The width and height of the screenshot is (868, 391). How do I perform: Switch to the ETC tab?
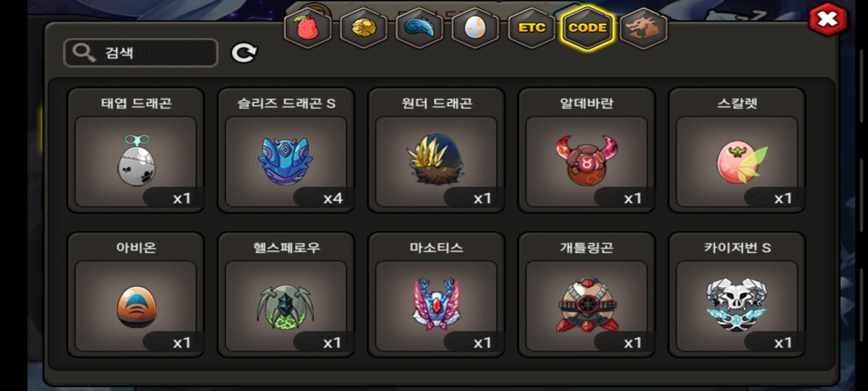click(x=532, y=28)
